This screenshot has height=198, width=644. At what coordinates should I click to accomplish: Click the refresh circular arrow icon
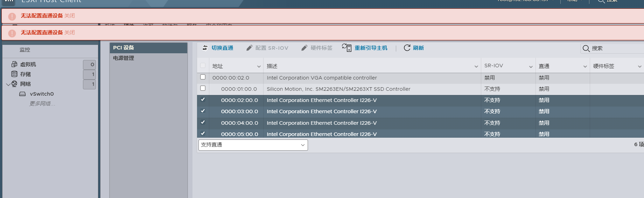tap(407, 48)
